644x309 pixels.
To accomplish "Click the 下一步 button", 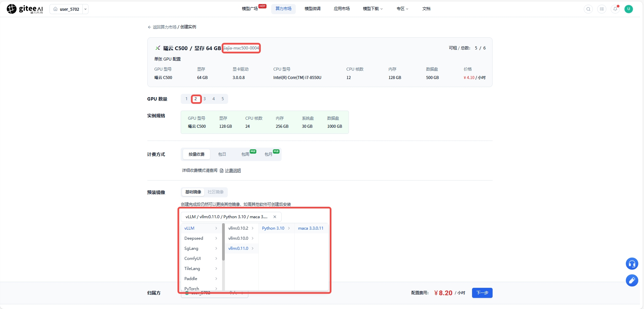I will (x=482, y=293).
